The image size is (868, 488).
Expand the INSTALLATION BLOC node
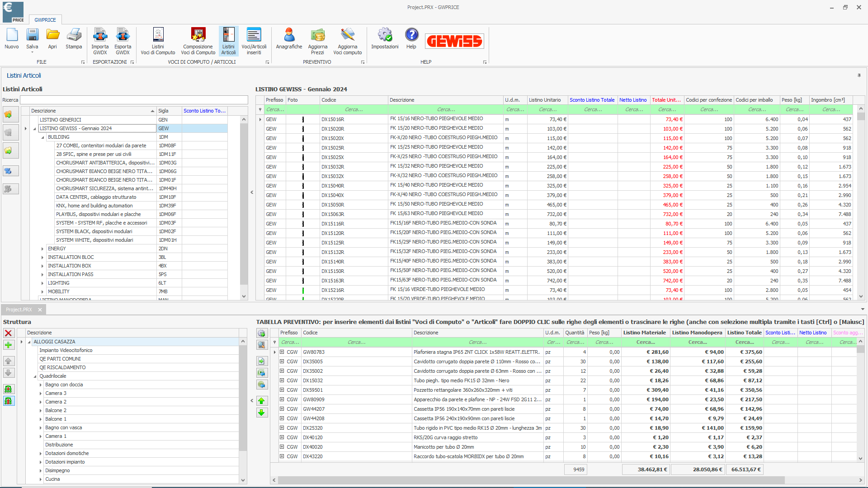point(42,258)
